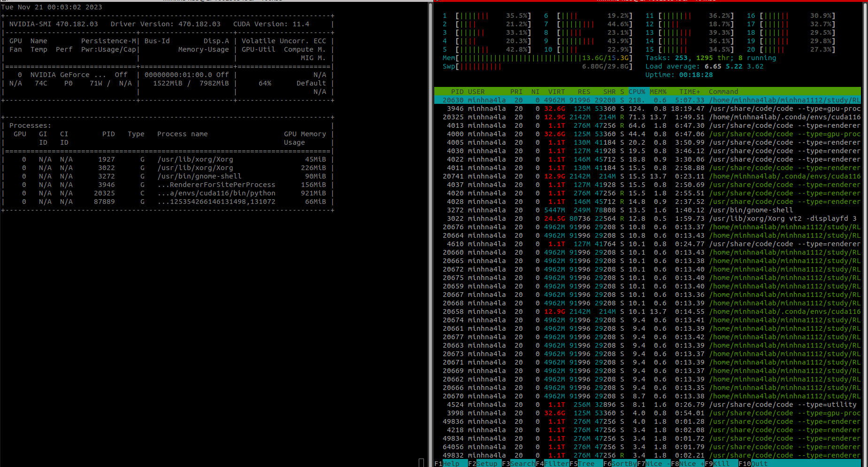Sort by MEM% column header
The width and height of the screenshot is (868, 467).
[658, 92]
